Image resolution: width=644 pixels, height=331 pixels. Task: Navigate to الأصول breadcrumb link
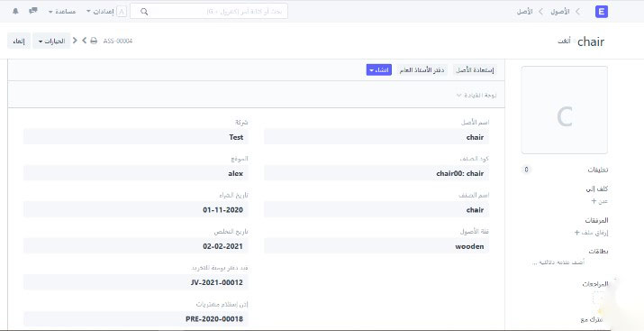click(x=560, y=12)
